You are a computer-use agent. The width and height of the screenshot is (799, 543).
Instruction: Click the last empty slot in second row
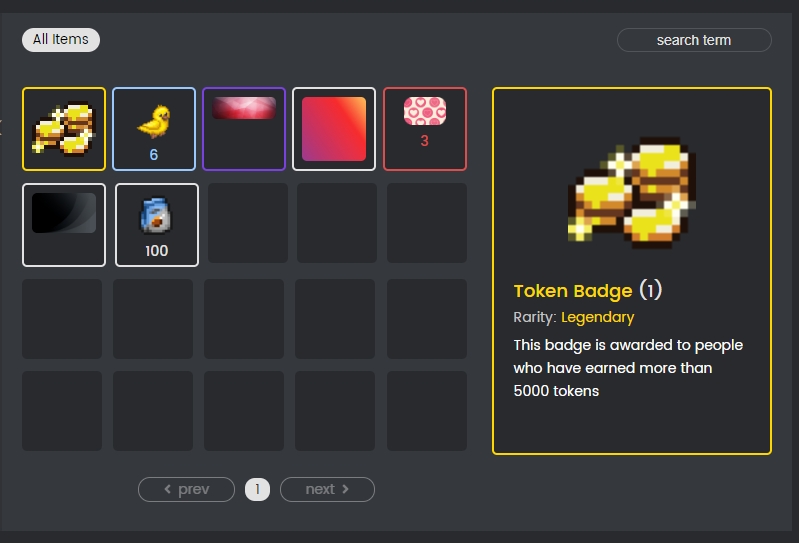427,223
